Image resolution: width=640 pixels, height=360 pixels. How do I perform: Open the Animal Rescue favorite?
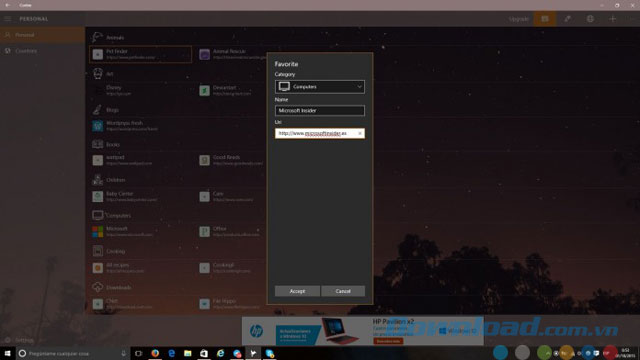tap(233, 54)
